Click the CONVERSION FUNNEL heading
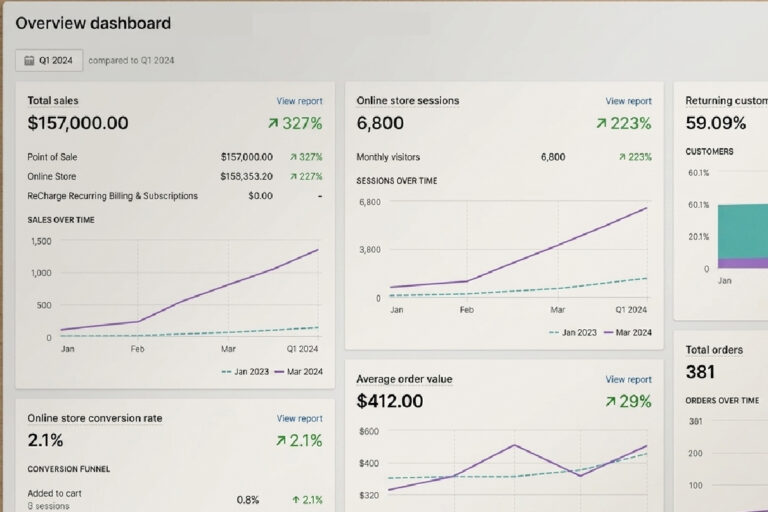The width and height of the screenshot is (768, 512). click(x=69, y=469)
